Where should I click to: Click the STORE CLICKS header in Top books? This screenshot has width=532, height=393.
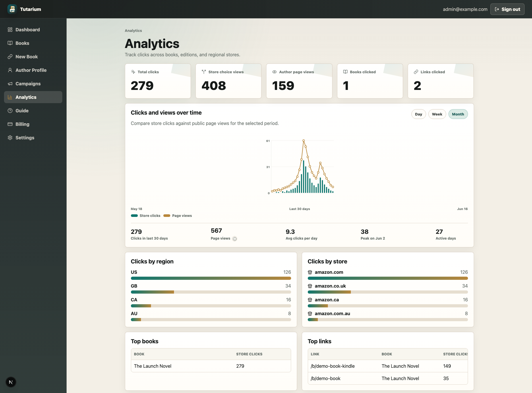tap(249, 354)
